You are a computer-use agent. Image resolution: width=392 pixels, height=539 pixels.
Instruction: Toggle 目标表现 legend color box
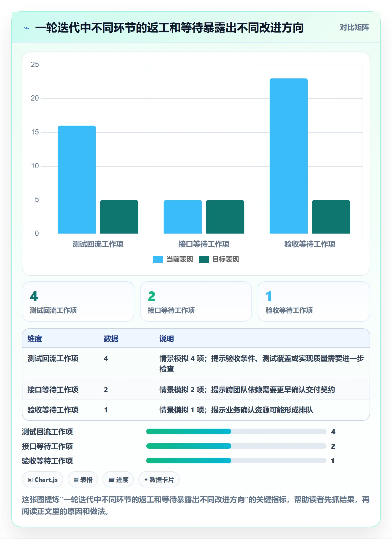point(204,259)
